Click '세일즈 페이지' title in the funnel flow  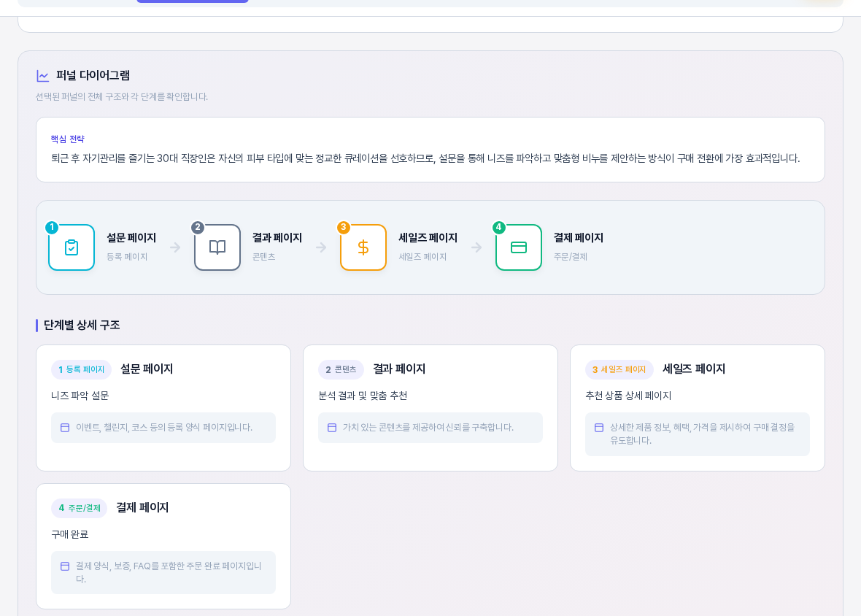(428, 238)
